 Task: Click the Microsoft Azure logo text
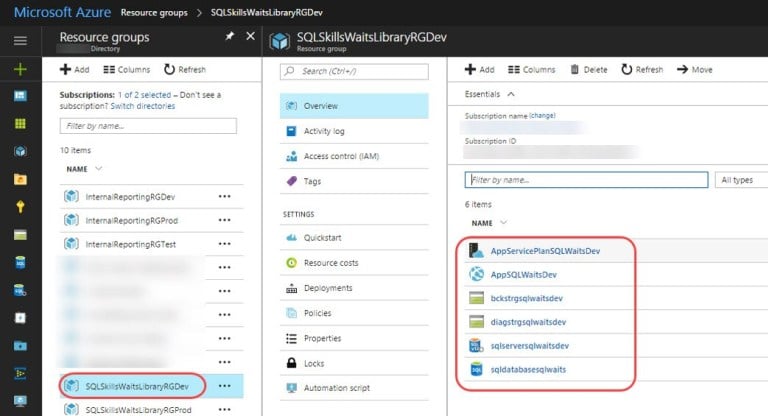click(x=62, y=12)
